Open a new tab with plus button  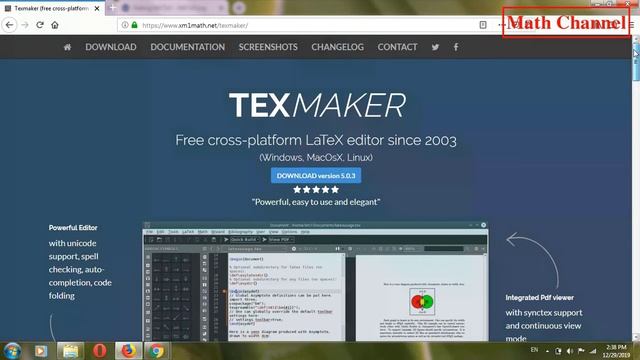pyautogui.click(x=113, y=8)
